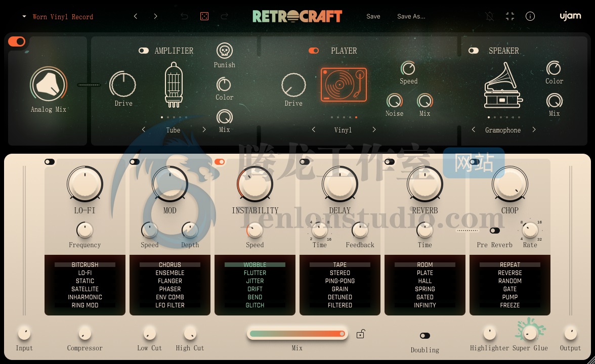Click the master Mix slider bar
The height and width of the screenshot is (364, 595).
pyautogui.click(x=297, y=334)
